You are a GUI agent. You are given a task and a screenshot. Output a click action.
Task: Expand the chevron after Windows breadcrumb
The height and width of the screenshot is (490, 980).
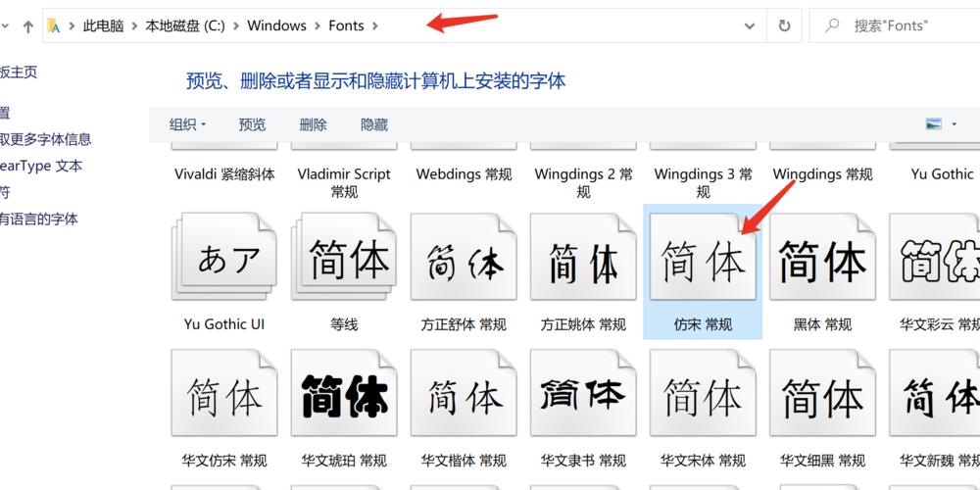[318, 26]
